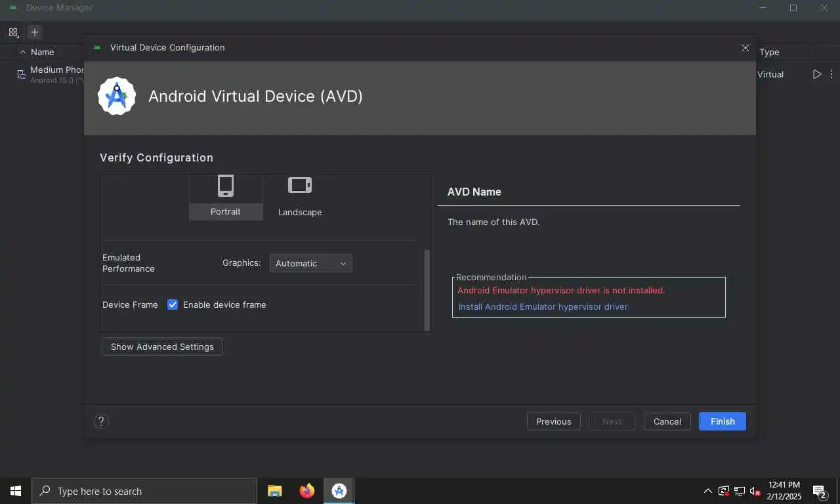Click the Type column header in Device Manager
The height and width of the screenshot is (504, 840).
tap(769, 52)
